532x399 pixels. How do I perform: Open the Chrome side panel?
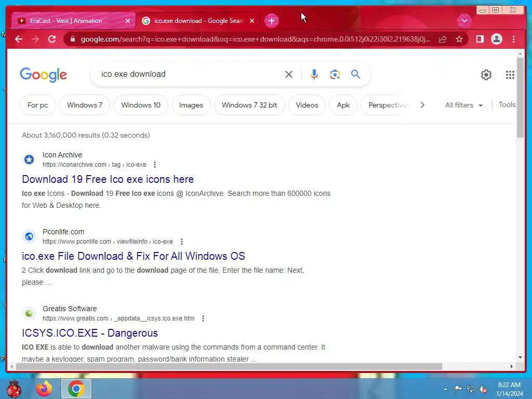(x=480, y=39)
